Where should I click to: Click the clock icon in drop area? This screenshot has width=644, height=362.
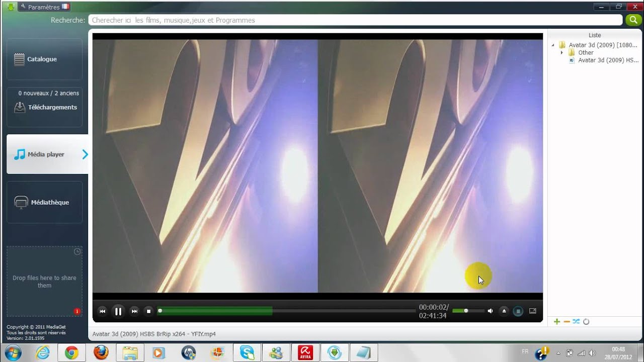pyautogui.click(x=77, y=251)
